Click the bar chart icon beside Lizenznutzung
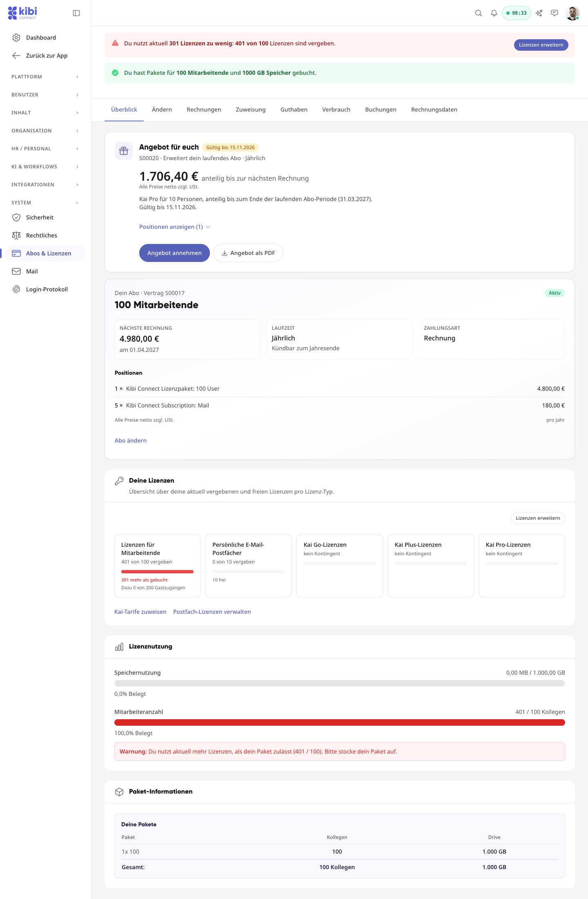The image size is (588, 899). pos(119,647)
